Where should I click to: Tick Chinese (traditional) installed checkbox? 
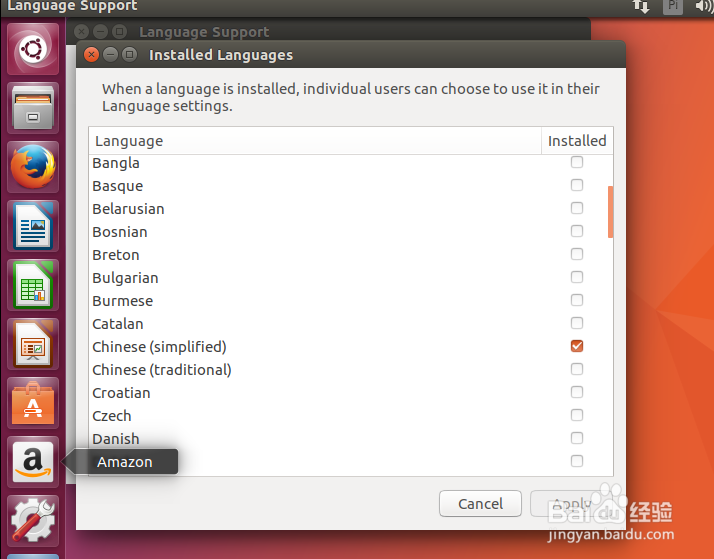(577, 369)
